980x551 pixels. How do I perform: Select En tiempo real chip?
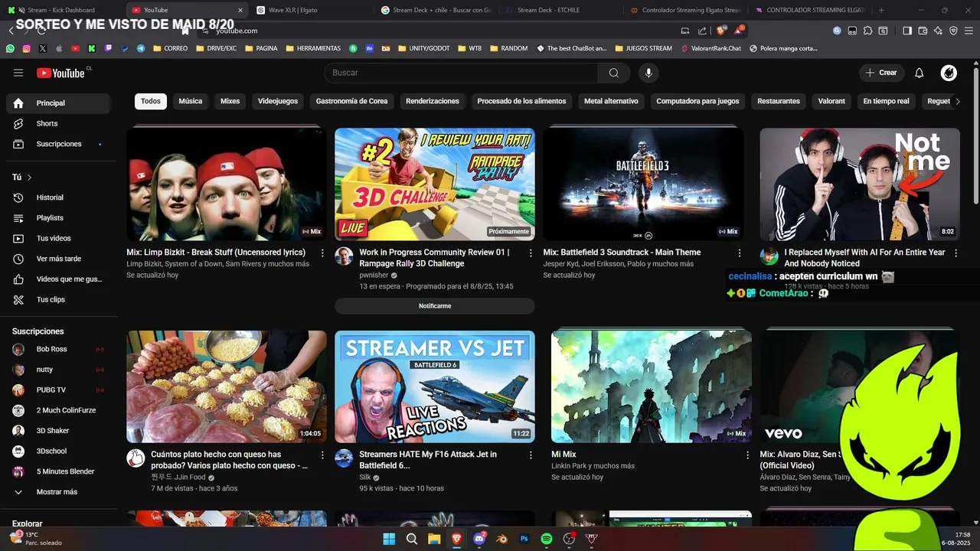pos(886,101)
